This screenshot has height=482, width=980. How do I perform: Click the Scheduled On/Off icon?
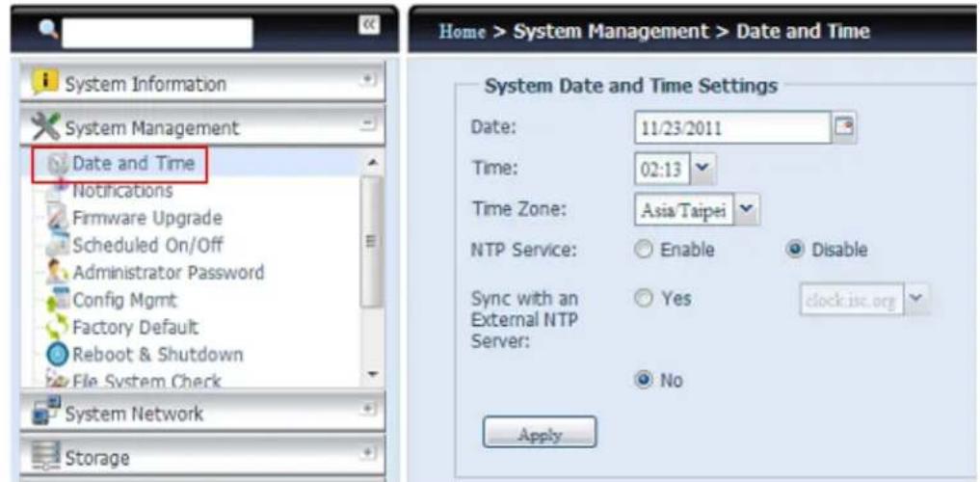click(58, 245)
